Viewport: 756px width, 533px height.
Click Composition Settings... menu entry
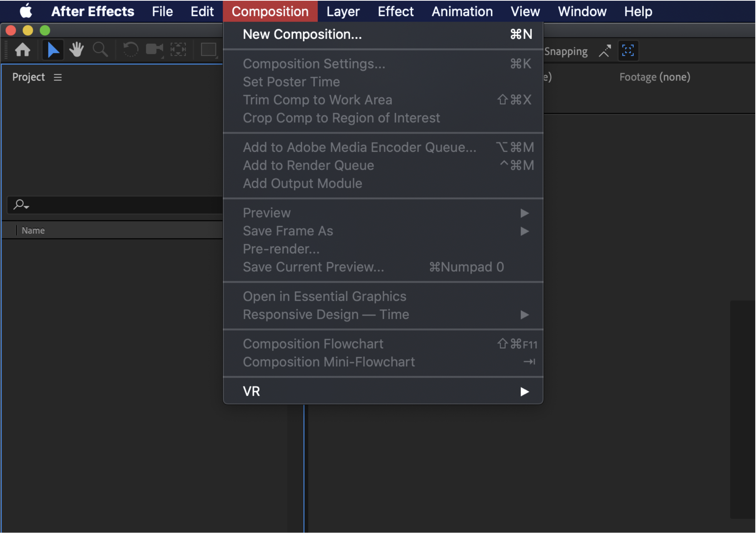[383, 64]
